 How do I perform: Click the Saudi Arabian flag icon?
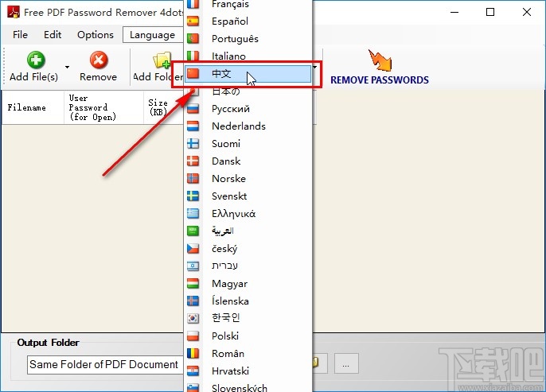pos(193,231)
